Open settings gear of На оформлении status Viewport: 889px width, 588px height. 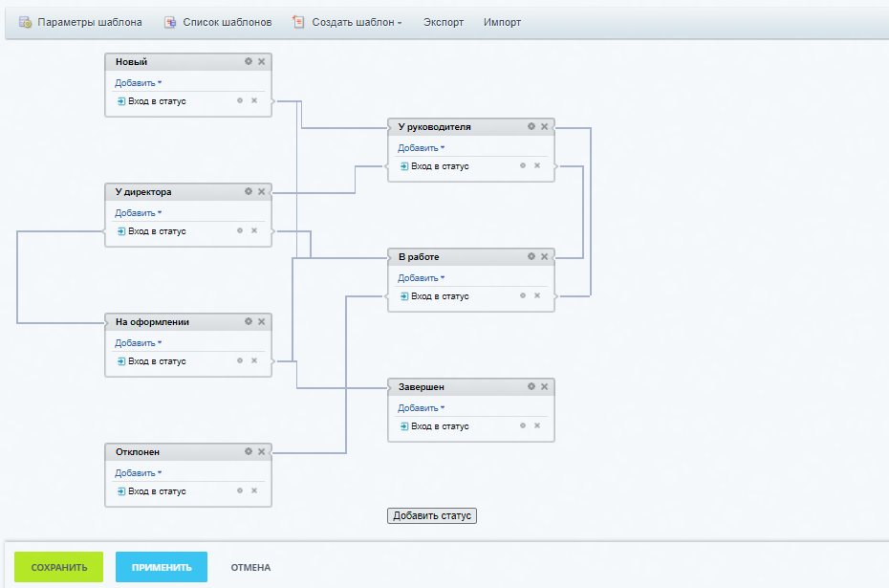pyautogui.click(x=249, y=321)
